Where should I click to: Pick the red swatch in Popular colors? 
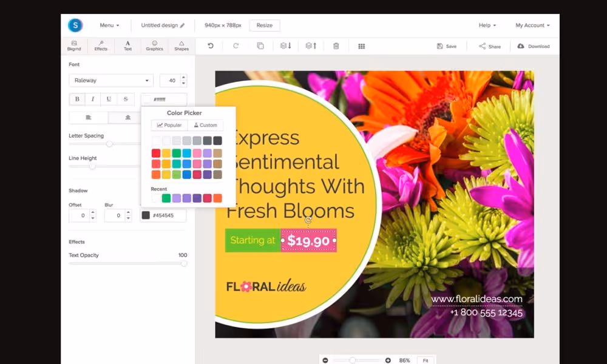click(156, 153)
